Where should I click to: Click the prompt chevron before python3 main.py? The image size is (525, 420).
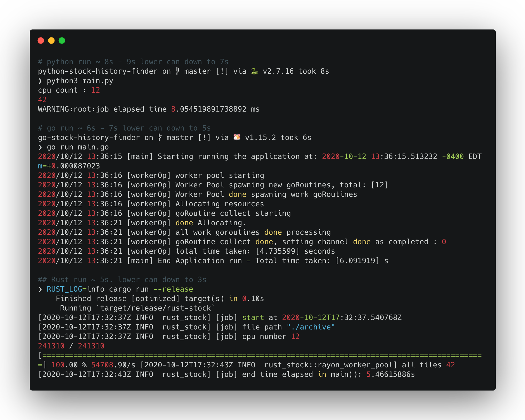point(40,81)
